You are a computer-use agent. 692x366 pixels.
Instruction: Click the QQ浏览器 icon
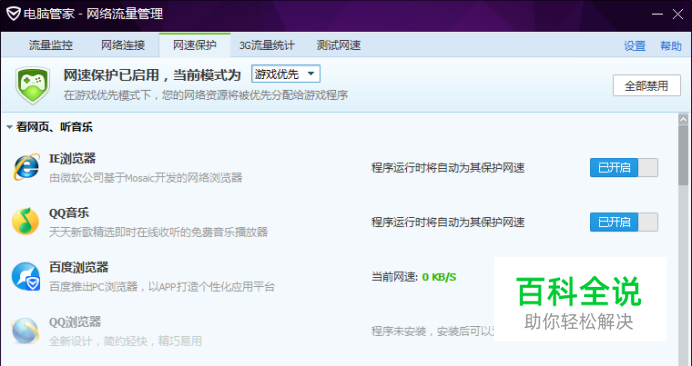pyautogui.click(x=25, y=331)
